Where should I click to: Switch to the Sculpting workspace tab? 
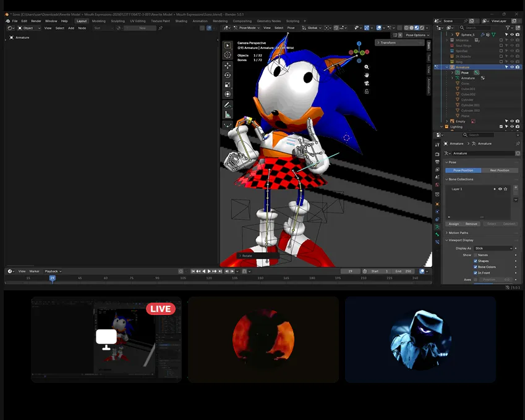point(117,21)
